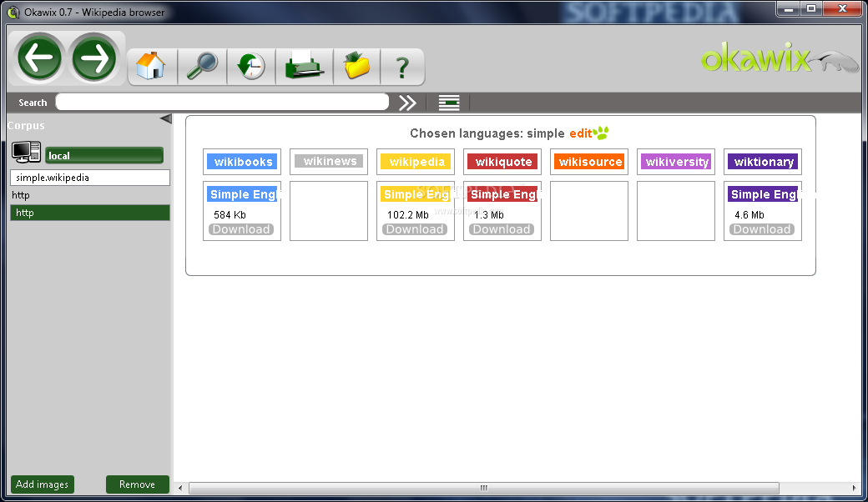The image size is (868, 502).
Task: Select the wikinews project tab
Action: 329,161
